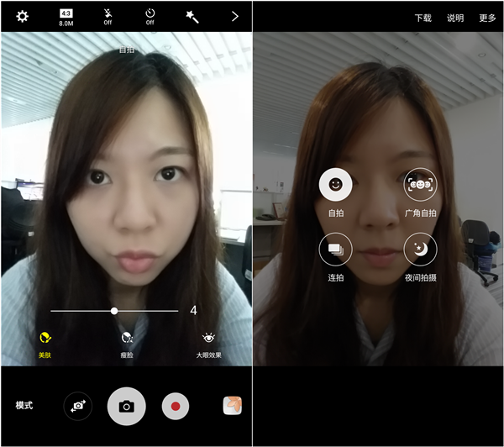Select the 瘦脸 slim face option
The height and width of the screenshot is (447, 504).
[127, 343]
